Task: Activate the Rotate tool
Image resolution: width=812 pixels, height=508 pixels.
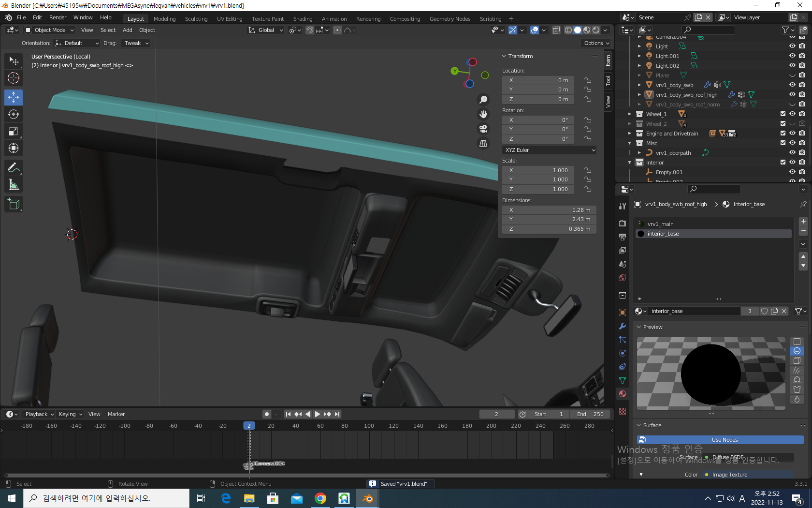Action: 14,115
